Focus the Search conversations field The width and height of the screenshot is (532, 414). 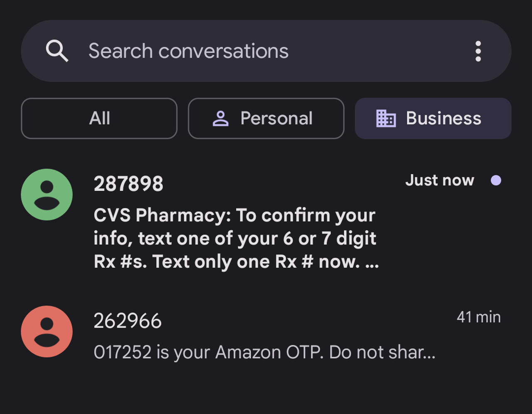pyautogui.click(x=188, y=51)
